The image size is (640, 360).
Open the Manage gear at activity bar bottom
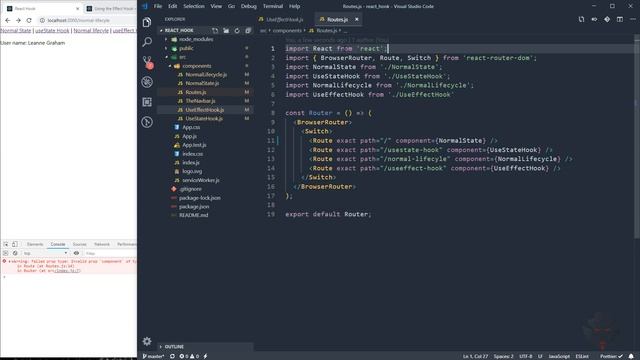[x=147, y=341]
